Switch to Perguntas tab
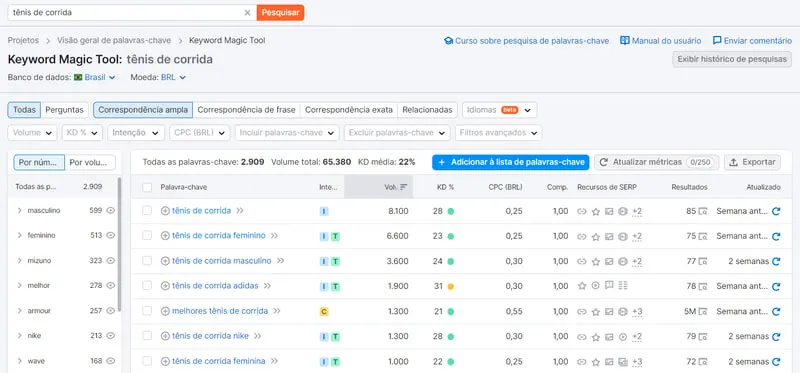Screen dimensions: 800x373 64,110
